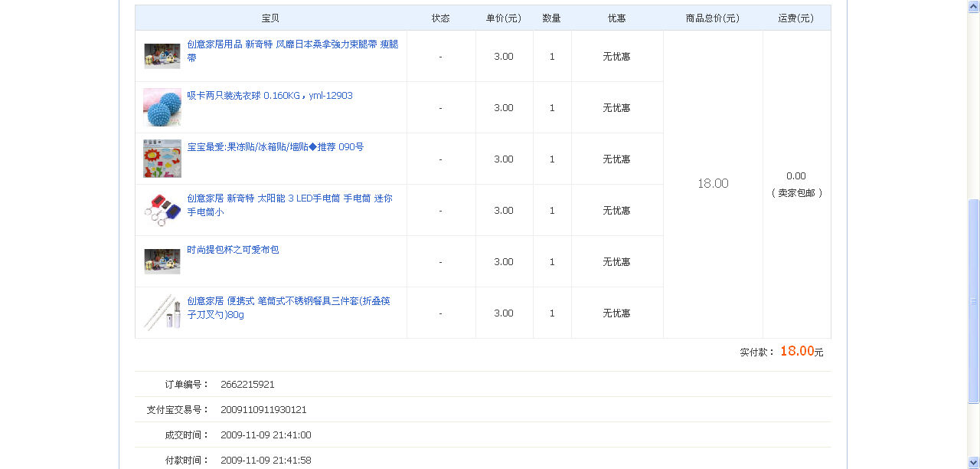Viewport: 980px width, 469px height.
Task: Open the 时尚提包杯 product thumbnail
Action: point(162,261)
